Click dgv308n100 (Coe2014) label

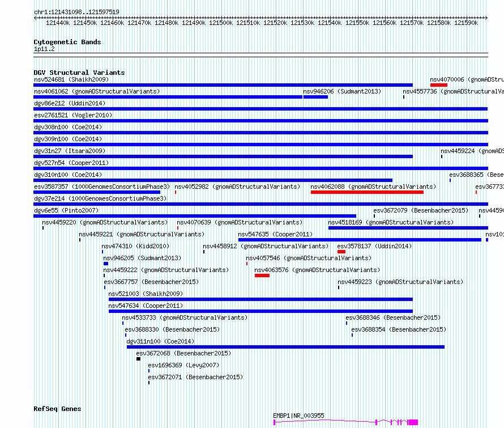(x=68, y=127)
